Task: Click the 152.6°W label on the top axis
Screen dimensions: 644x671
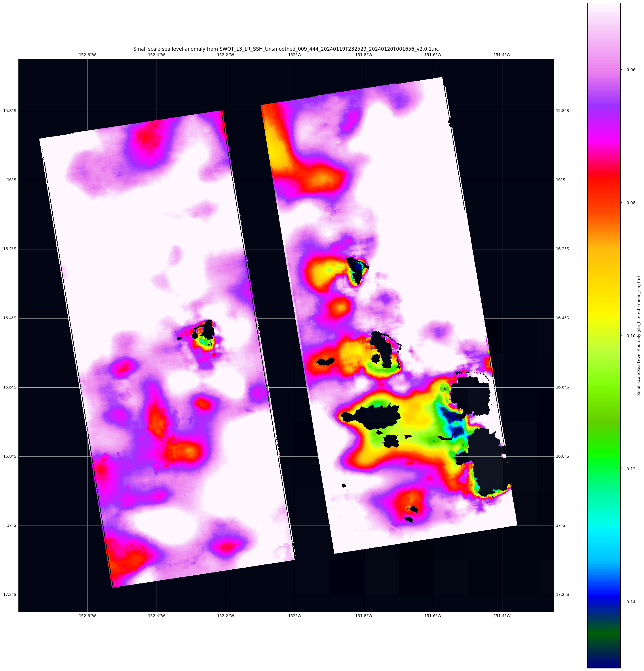Action: (87, 55)
